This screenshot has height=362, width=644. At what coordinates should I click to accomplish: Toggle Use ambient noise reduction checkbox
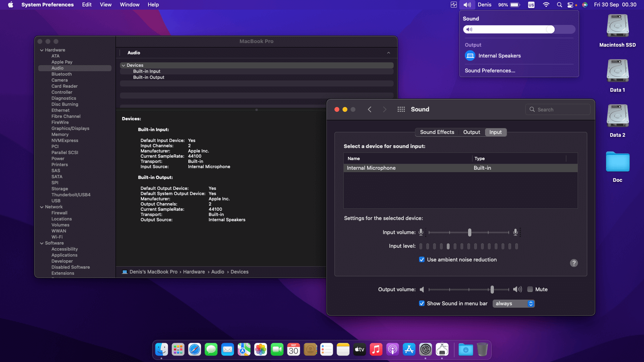[x=422, y=260]
